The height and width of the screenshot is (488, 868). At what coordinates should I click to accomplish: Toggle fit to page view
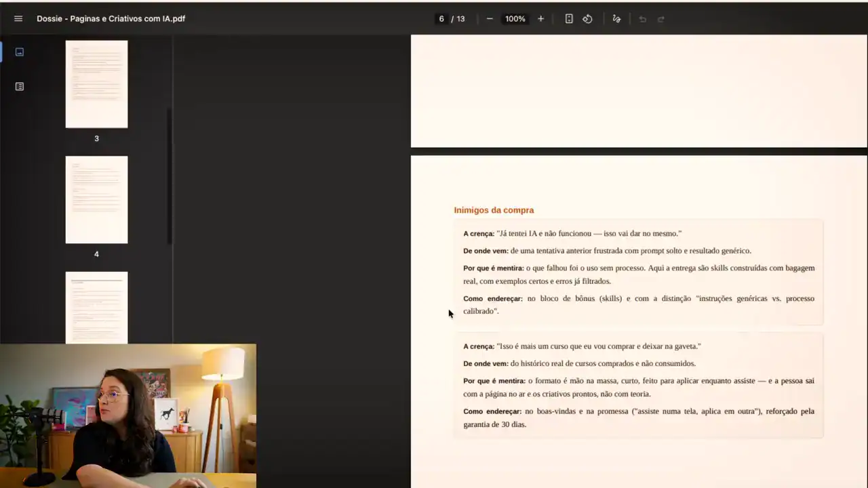point(569,19)
